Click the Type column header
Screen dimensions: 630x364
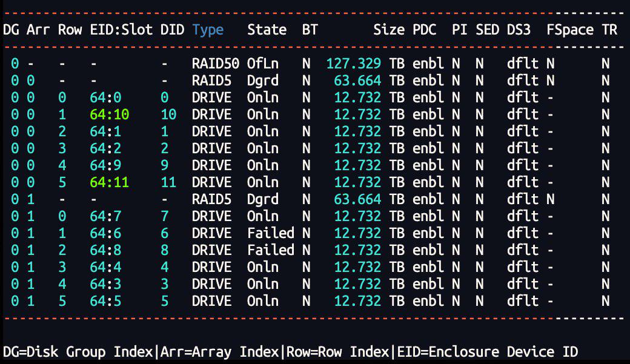(x=208, y=30)
